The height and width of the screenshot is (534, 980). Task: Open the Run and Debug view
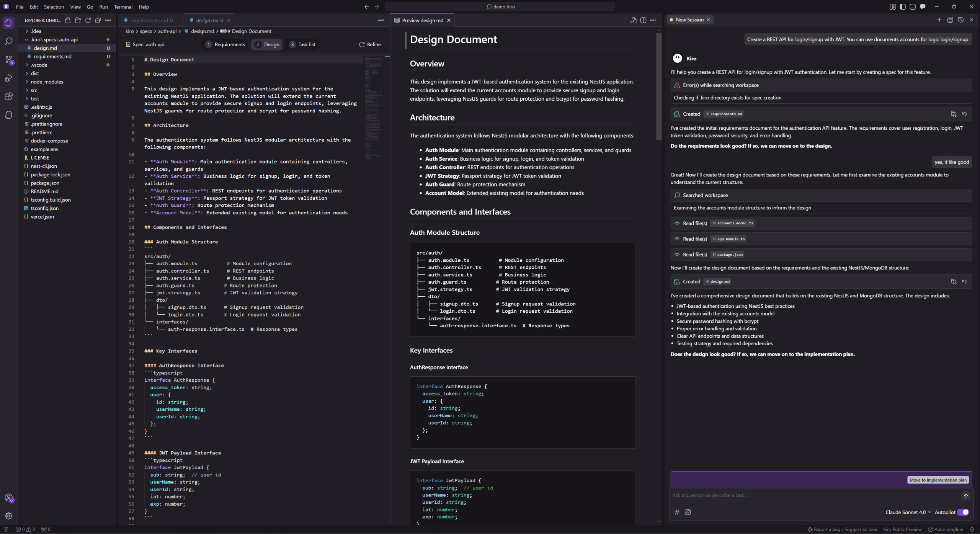pos(8,78)
